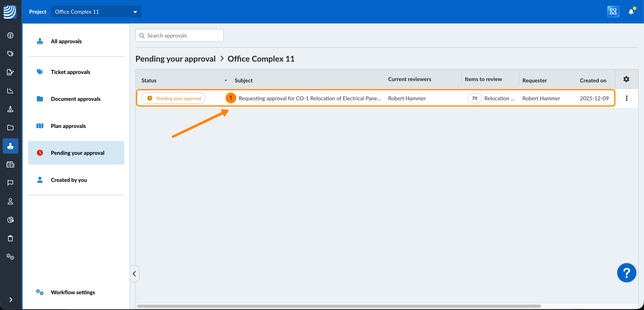This screenshot has width=644, height=310.
Task: Open the Office Complex 11 project dropdown
Action: [x=96, y=12]
